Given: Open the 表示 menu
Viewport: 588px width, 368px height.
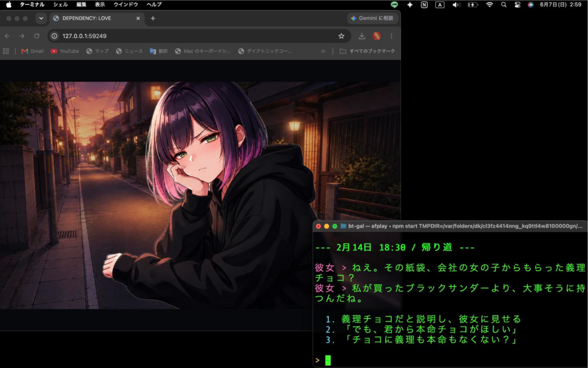Looking at the screenshot, I should pyautogui.click(x=100, y=5).
